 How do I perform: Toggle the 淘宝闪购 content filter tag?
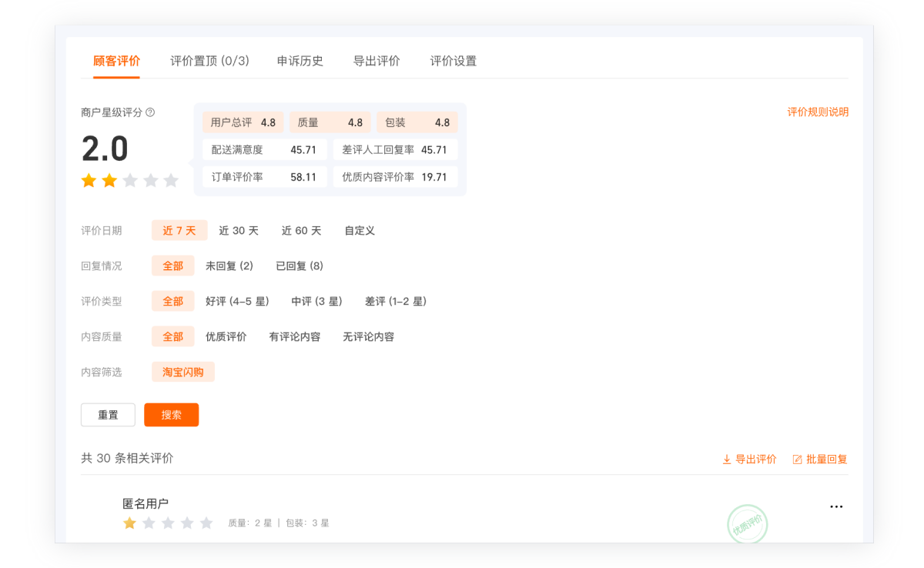point(183,372)
